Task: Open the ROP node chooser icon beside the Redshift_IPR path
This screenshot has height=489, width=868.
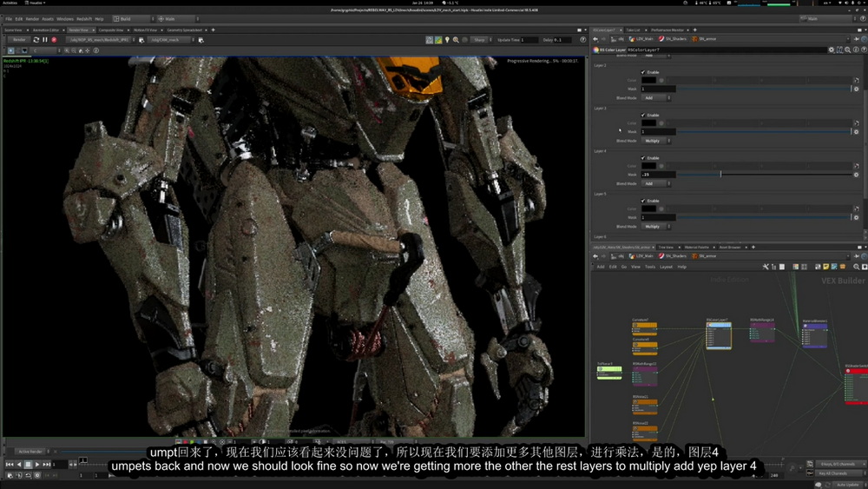Action: pyautogui.click(x=141, y=40)
